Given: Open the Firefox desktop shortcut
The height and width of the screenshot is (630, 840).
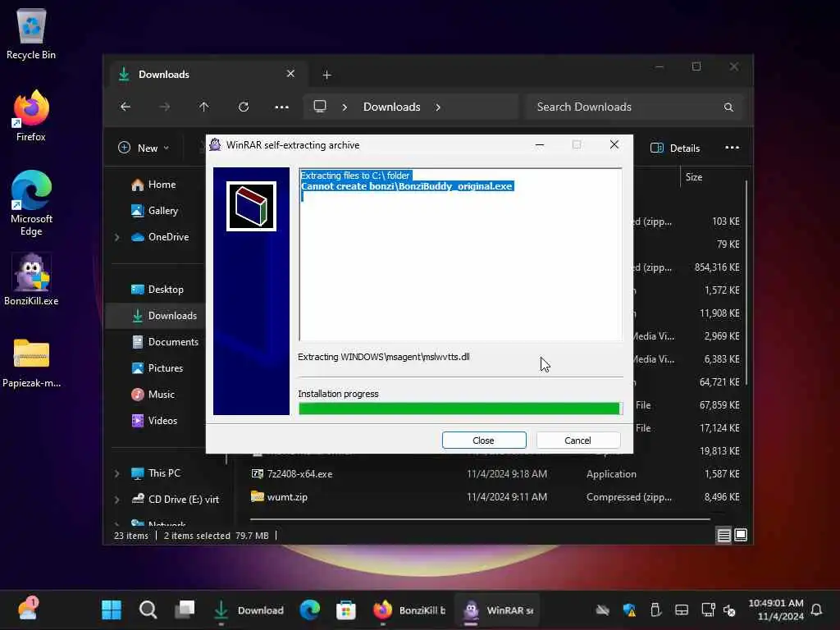Looking at the screenshot, I should tap(31, 116).
